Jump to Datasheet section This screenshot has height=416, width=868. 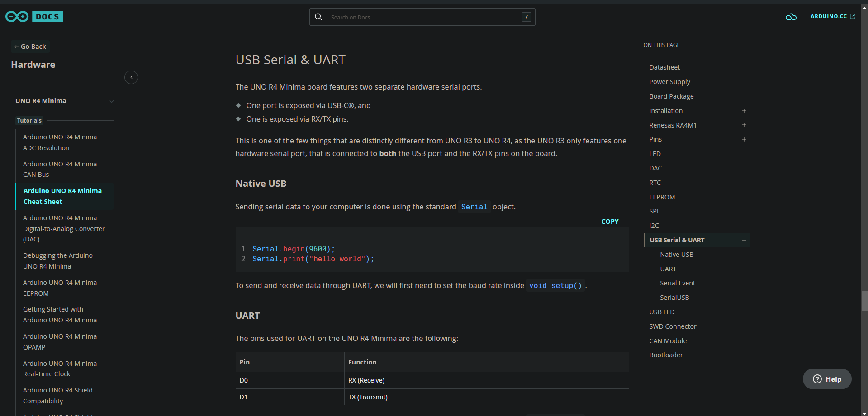pos(664,67)
